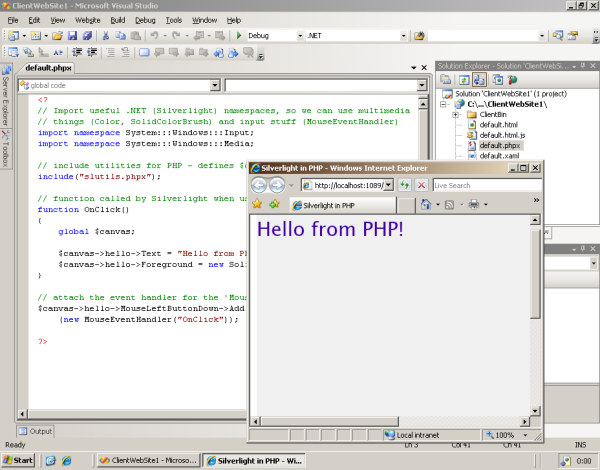
Task: Switch to ClientWebSite1 taskbar button
Action: pos(148,460)
